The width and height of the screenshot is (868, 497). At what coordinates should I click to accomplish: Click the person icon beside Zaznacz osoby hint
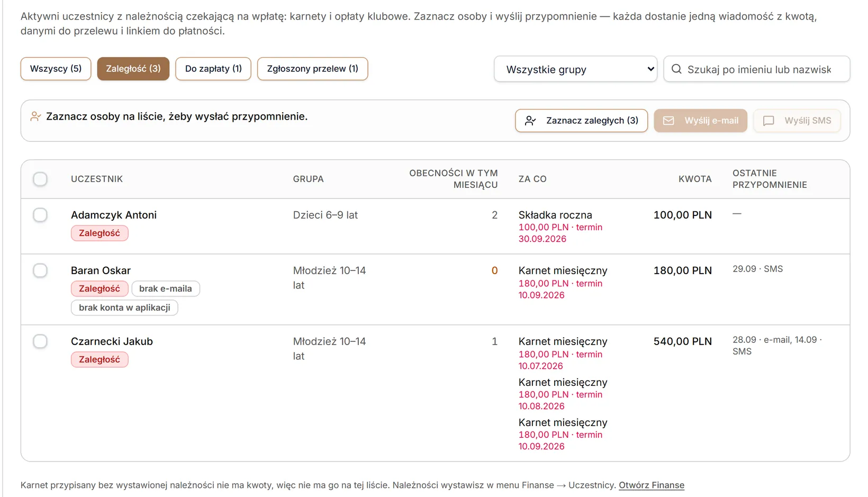coord(35,116)
